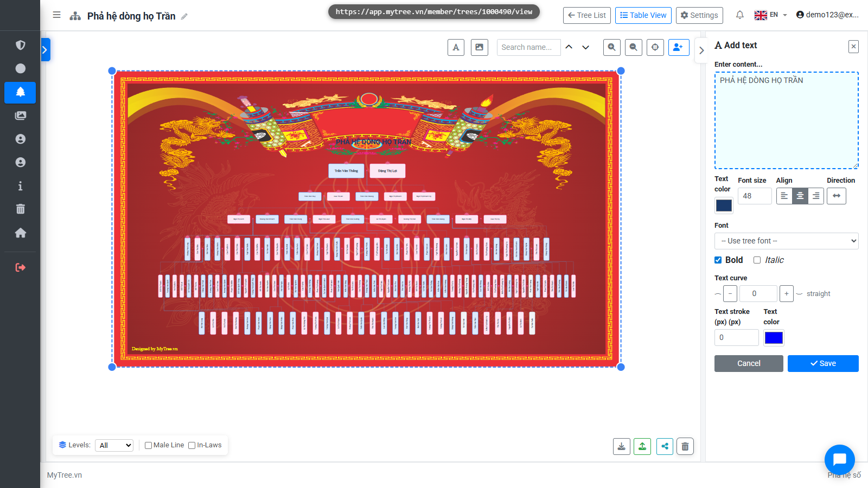Open the demo123 account menu
Image resolution: width=868 pixels, height=488 pixels.
click(827, 15)
